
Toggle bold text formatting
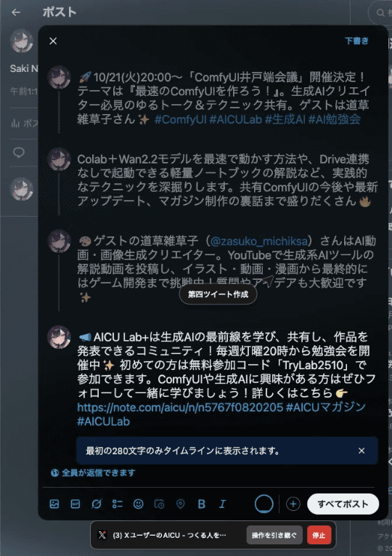(x=202, y=504)
